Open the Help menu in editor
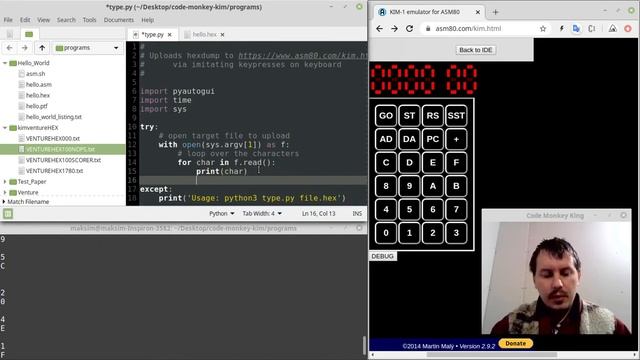Viewport: 640px width, 360px height. coord(147,20)
